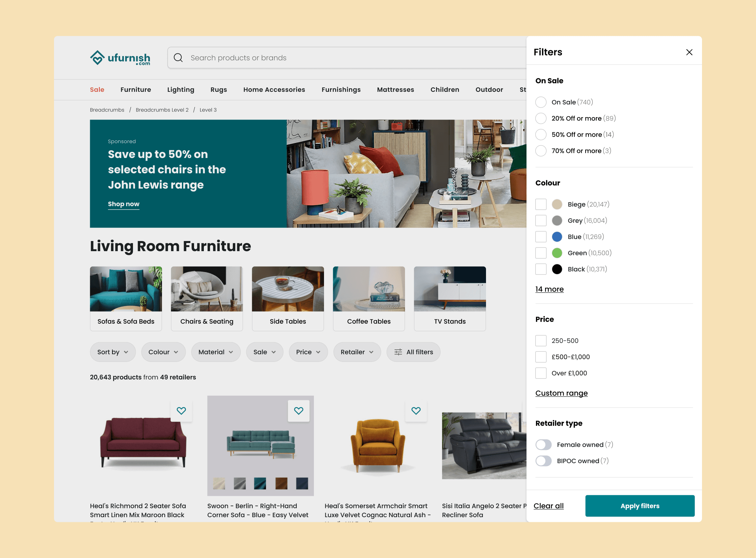Expand the Retailer filter dropdown
The width and height of the screenshot is (756, 558).
tap(356, 352)
